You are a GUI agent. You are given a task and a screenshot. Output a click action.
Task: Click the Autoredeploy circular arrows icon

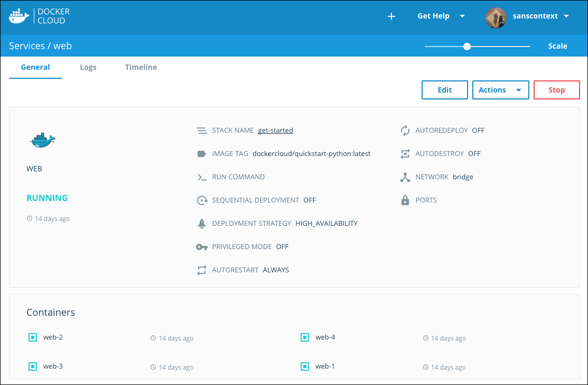405,131
